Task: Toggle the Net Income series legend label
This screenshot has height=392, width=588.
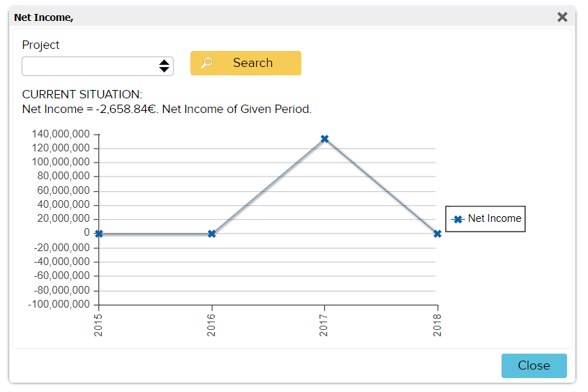Action: point(494,218)
